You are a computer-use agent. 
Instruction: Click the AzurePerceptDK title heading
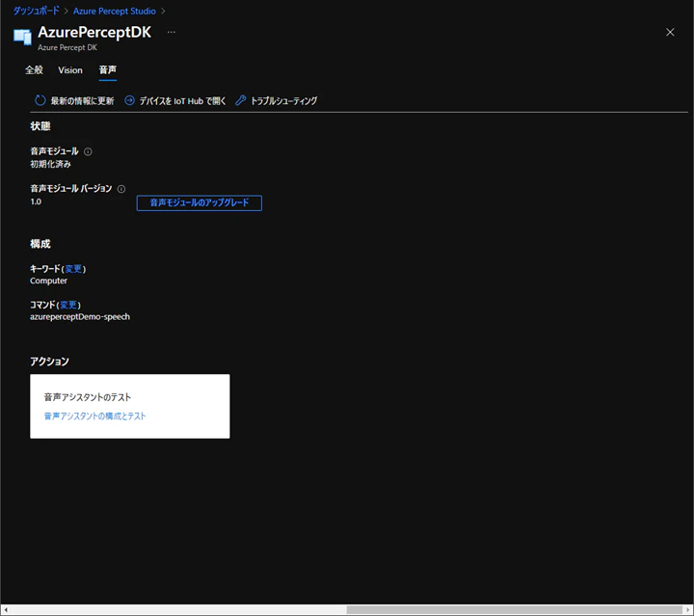(94, 32)
